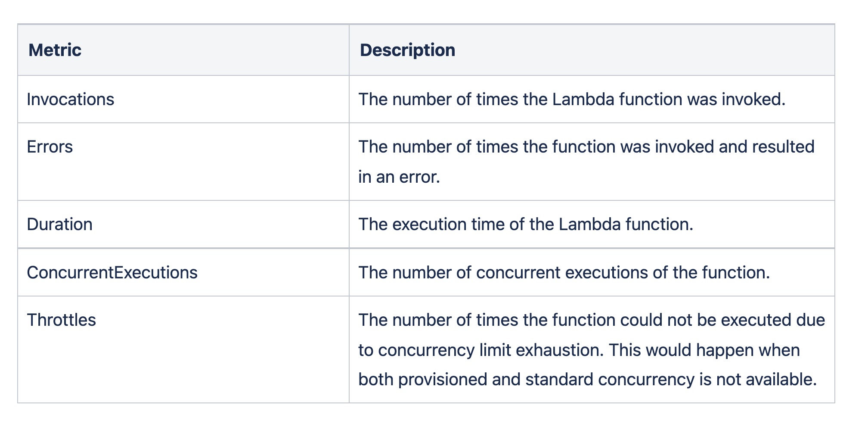868x443 pixels.
Task: Click 'resulted' word in Errors description
Action: point(783,147)
